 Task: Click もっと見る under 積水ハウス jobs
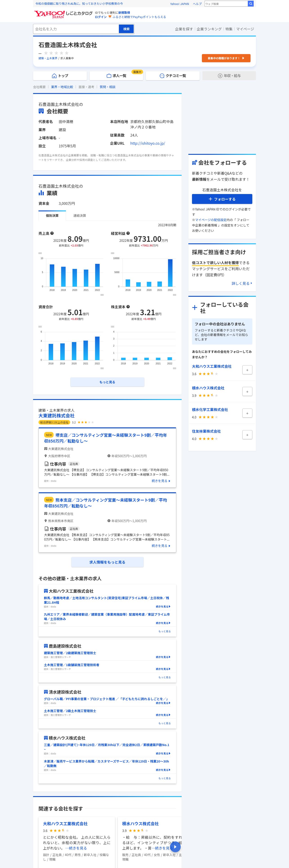[x=165, y=778]
